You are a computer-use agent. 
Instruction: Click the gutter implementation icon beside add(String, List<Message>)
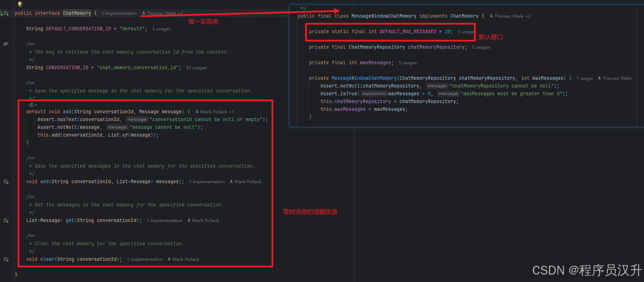pos(6,182)
